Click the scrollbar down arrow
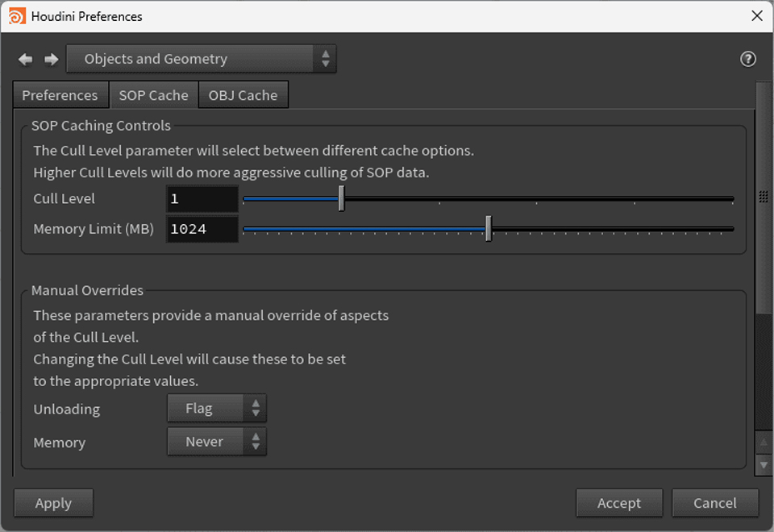This screenshot has height=532, width=774. (763, 465)
